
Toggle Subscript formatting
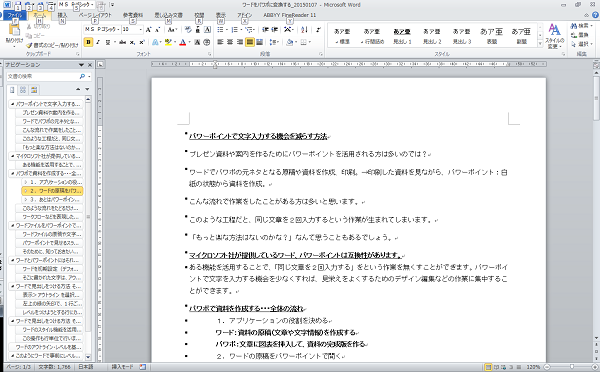132,42
